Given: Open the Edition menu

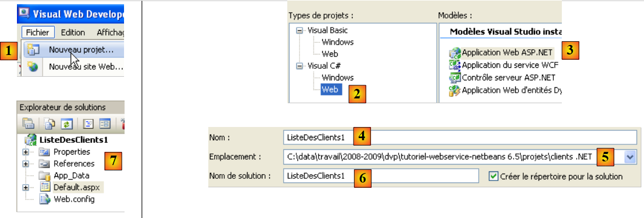Looking at the screenshot, I should [x=73, y=32].
